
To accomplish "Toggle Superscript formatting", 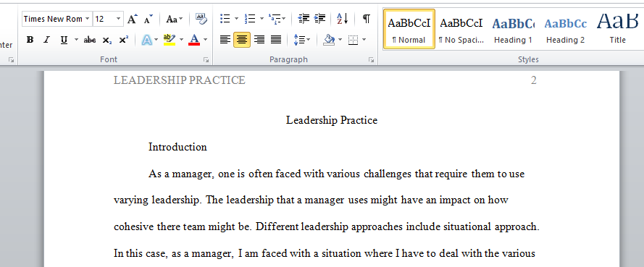I will [x=124, y=40].
